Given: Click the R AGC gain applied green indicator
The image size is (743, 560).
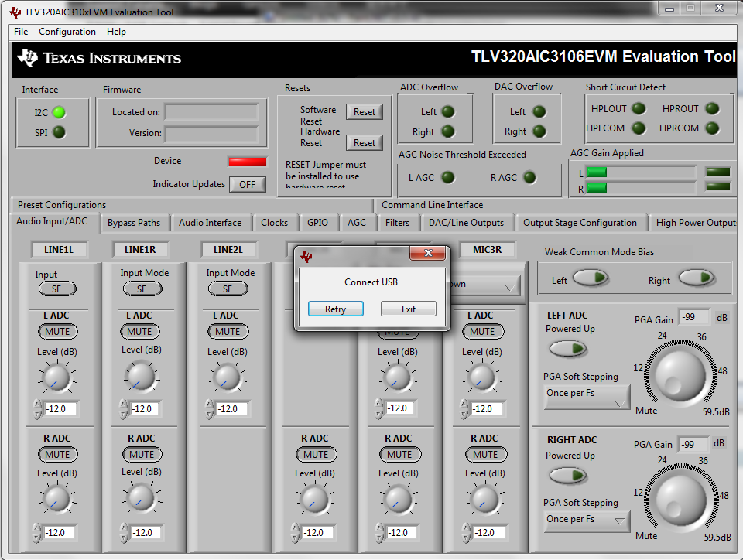Looking at the screenshot, I should (597, 187).
